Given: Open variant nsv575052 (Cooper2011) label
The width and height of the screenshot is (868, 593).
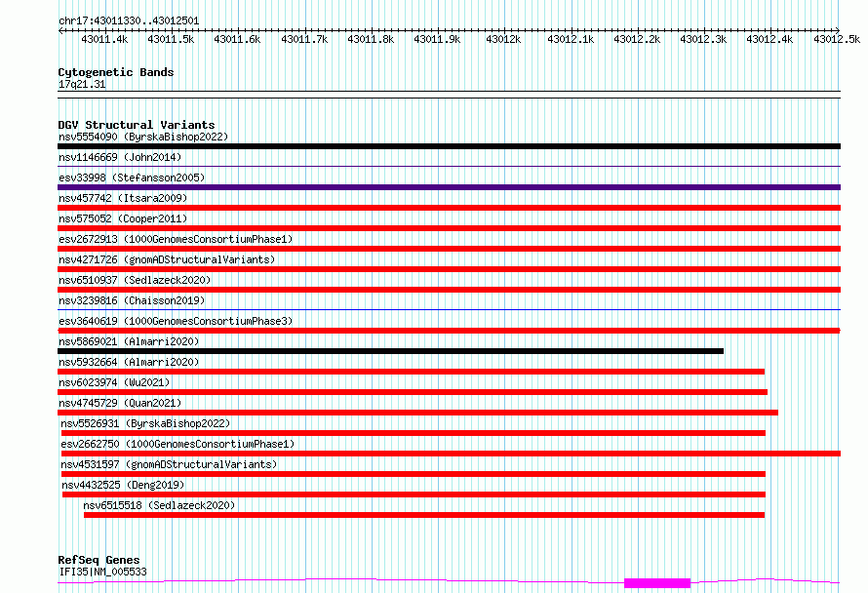Looking at the screenshot, I should (123, 218).
